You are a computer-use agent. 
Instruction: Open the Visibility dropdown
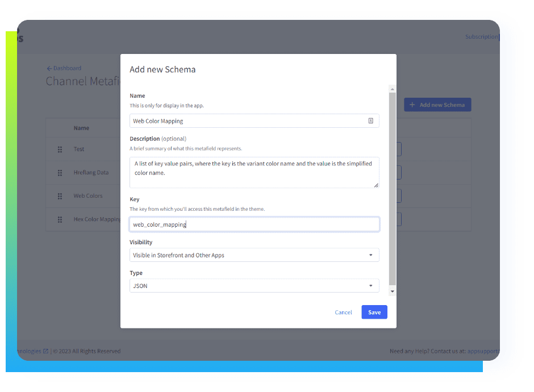click(254, 255)
